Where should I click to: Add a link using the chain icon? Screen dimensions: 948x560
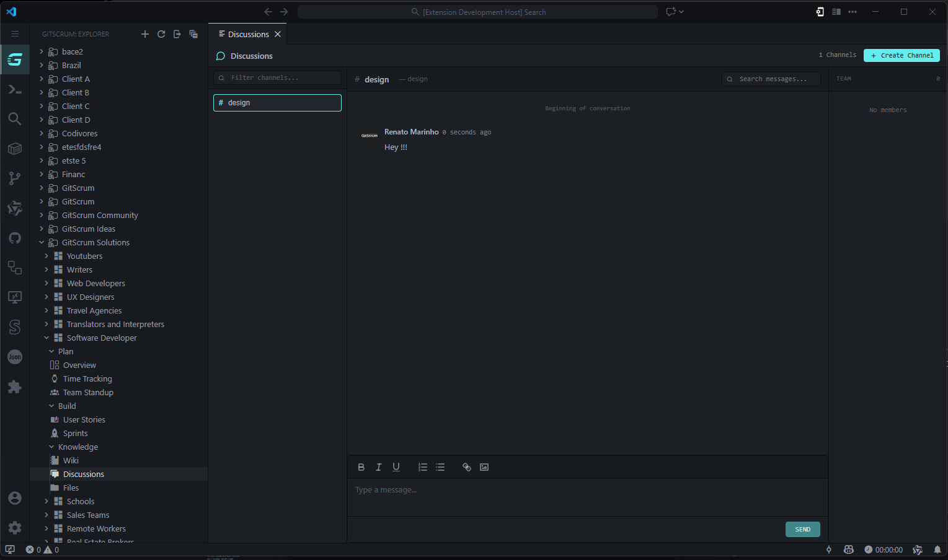[x=466, y=467]
